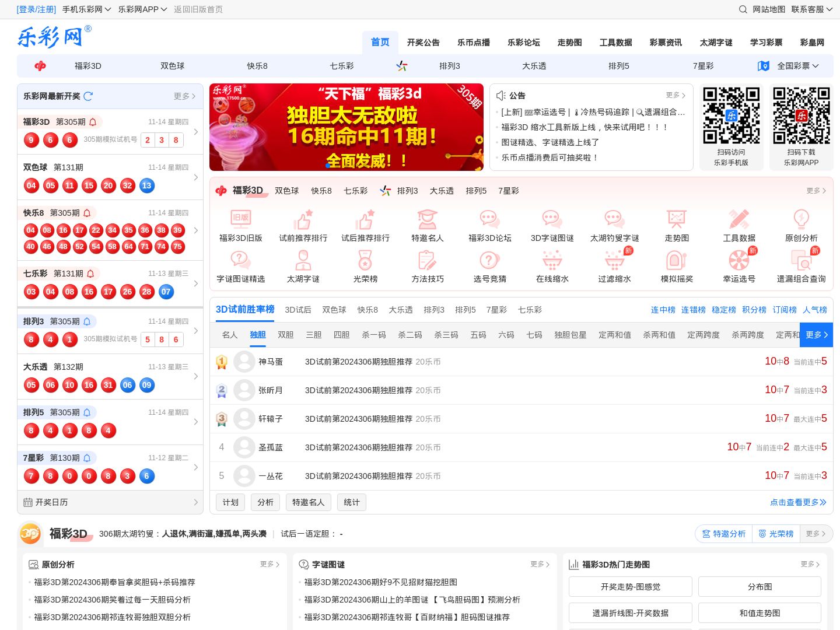
Task: Open 更多 beside 公告
Action: (675, 95)
